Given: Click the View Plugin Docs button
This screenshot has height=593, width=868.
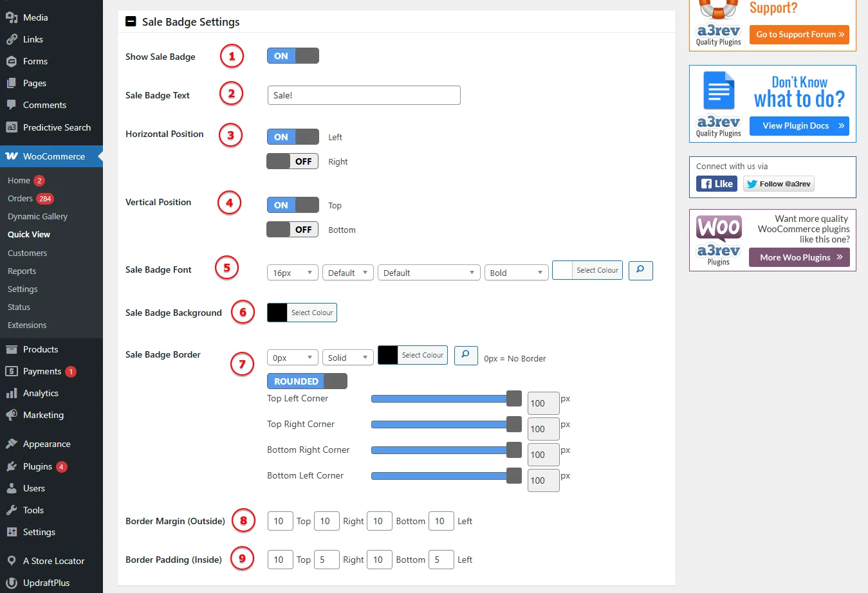Looking at the screenshot, I should tap(802, 126).
